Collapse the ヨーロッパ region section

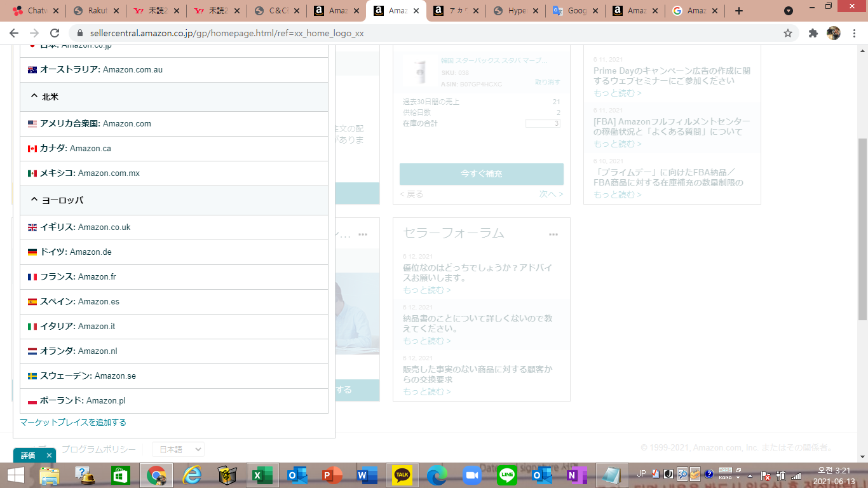click(x=174, y=200)
